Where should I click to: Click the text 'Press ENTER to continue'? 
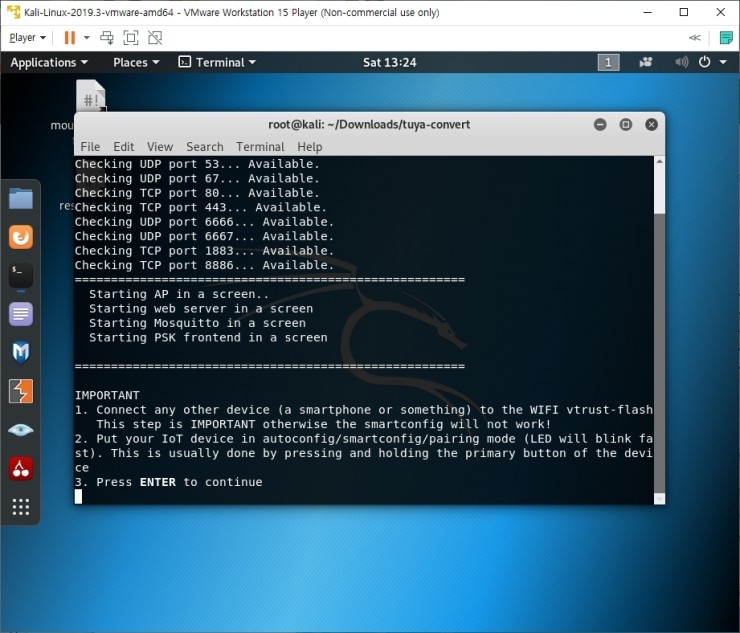coord(179,482)
